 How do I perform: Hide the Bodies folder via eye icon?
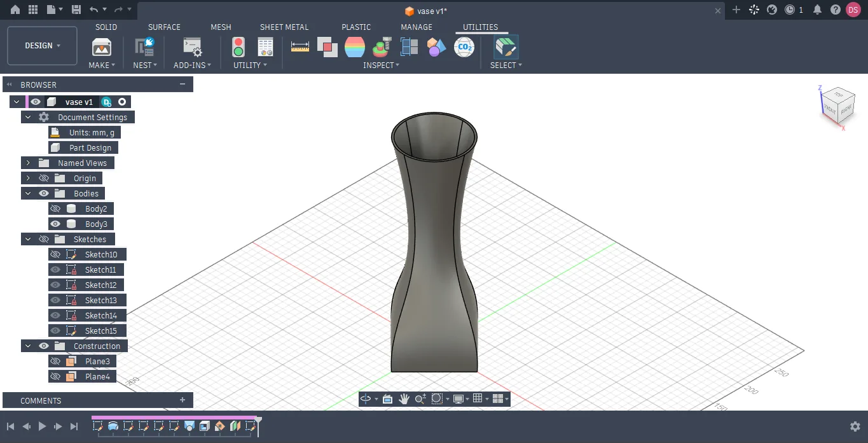[44, 193]
